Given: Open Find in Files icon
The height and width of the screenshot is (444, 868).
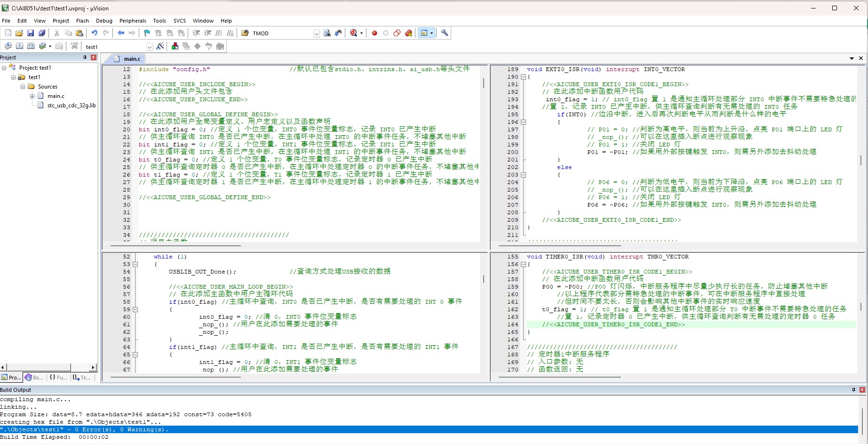Looking at the screenshot, I should pos(245,33).
